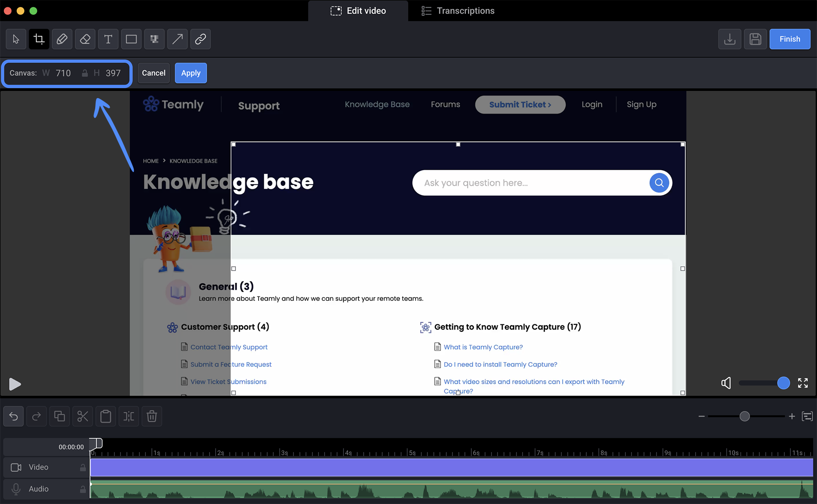Select the pointer selection tool
817x504 pixels.
click(16, 39)
